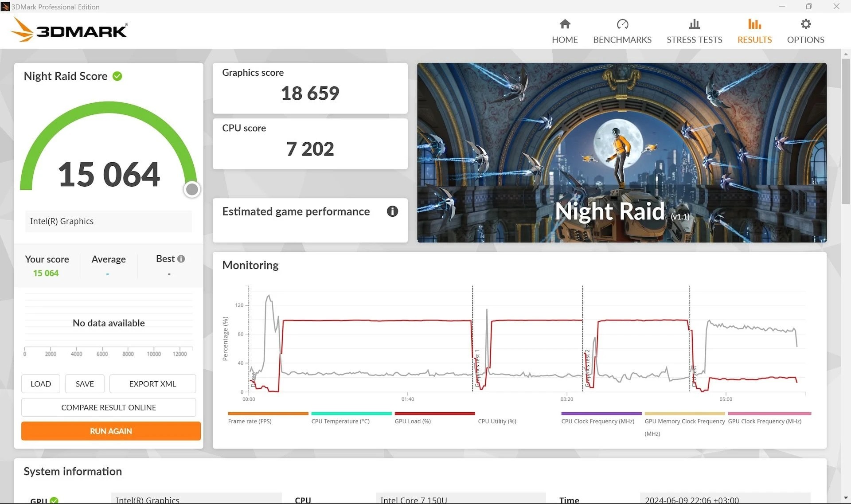Click green validation checkmark by Night Raid Score
This screenshot has height=504, width=851.
tap(117, 76)
